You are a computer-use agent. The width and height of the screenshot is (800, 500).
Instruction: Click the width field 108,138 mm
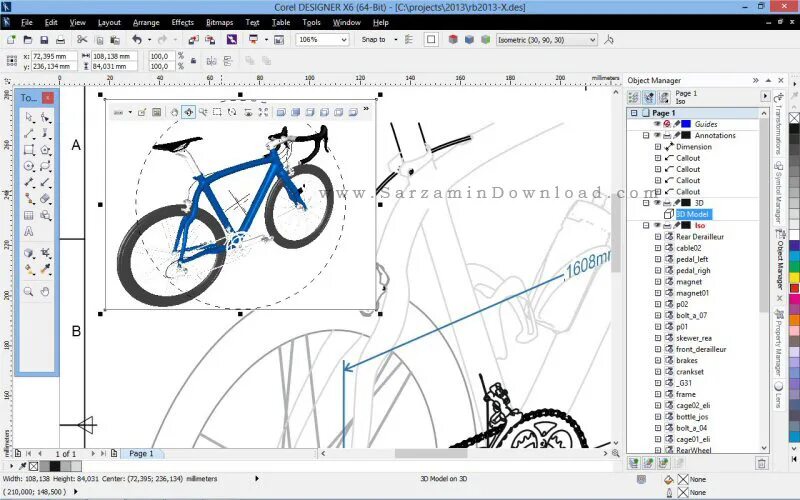click(114, 56)
